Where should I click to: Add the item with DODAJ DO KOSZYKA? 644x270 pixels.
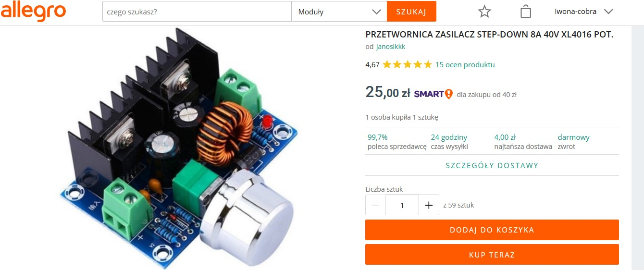pyautogui.click(x=492, y=230)
